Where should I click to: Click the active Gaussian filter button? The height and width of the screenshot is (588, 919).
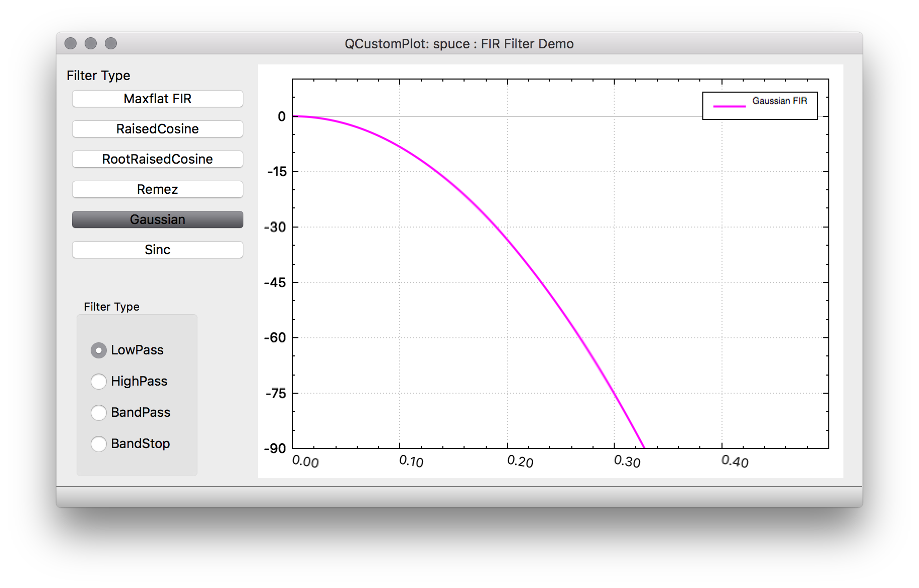click(157, 219)
